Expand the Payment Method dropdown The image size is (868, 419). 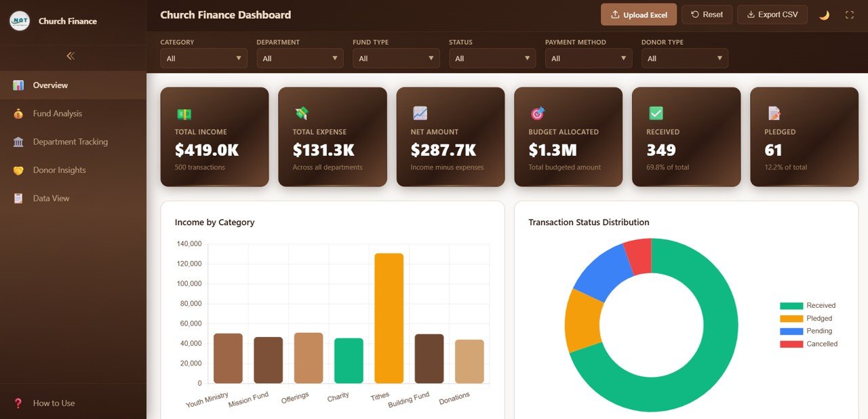[x=588, y=58]
